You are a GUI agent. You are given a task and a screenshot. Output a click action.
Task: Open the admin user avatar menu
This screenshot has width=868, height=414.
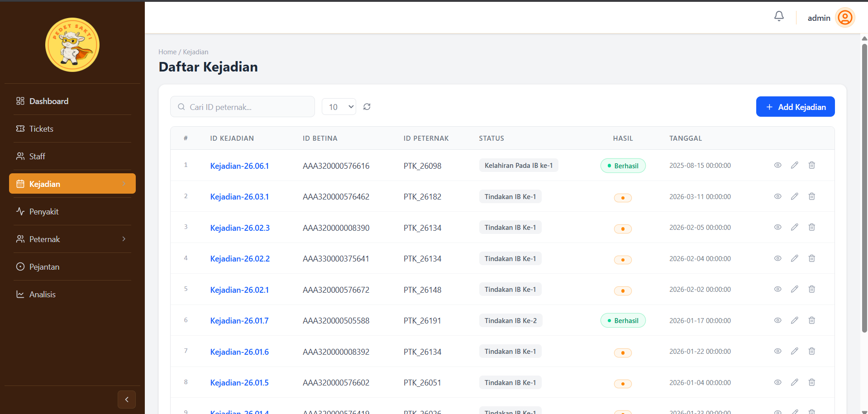(845, 18)
